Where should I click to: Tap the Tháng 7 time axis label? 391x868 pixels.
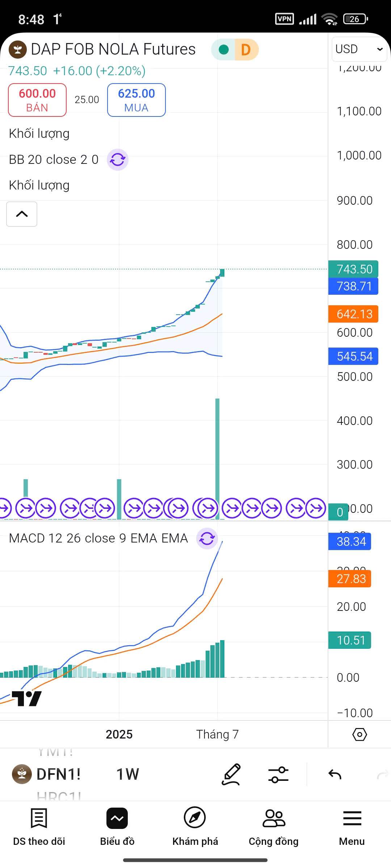click(217, 735)
